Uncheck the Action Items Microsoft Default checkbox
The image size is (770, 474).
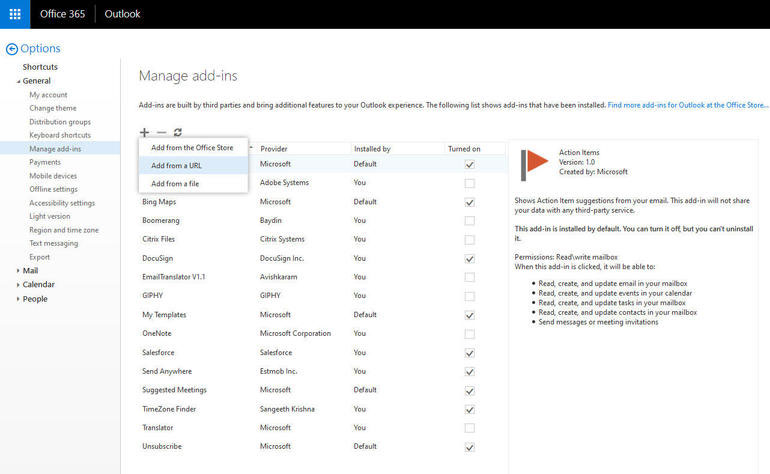pyautogui.click(x=469, y=165)
